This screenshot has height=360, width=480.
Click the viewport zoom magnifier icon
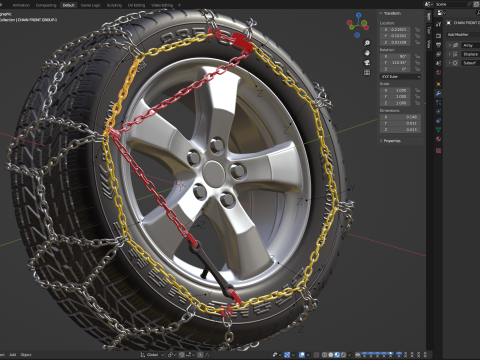[367, 43]
